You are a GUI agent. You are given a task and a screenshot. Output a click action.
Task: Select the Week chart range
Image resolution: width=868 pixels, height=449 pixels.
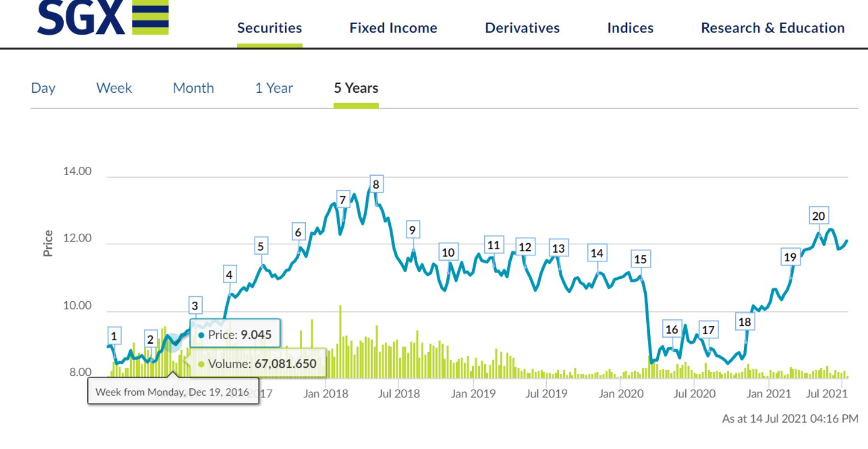[x=114, y=88]
